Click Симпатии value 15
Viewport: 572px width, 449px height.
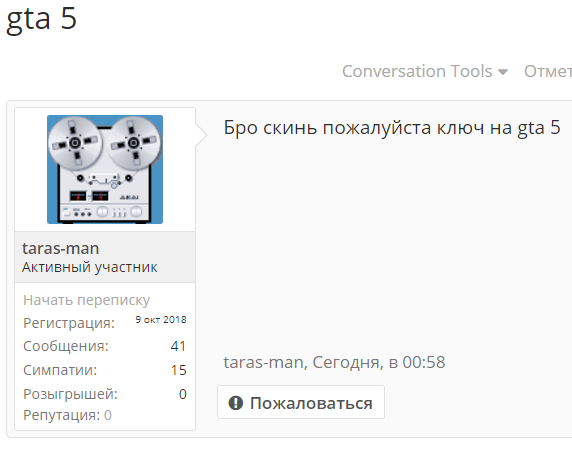pos(179,370)
